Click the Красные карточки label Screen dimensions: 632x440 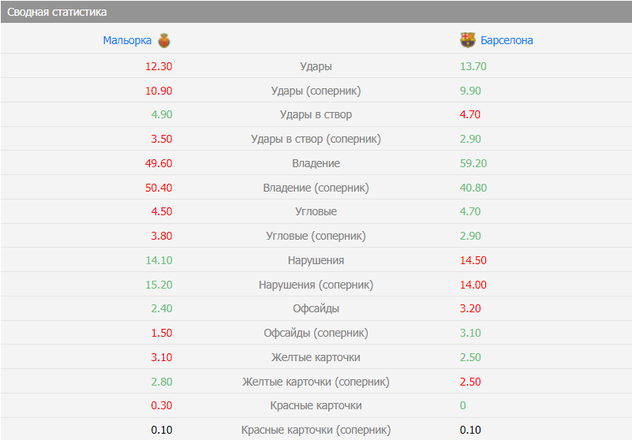point(316,406)
